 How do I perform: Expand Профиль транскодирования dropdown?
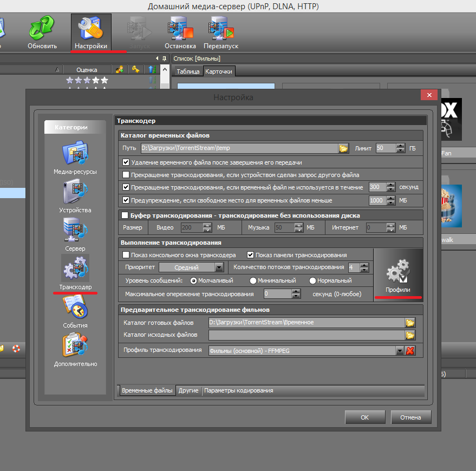tap(400, 351)
